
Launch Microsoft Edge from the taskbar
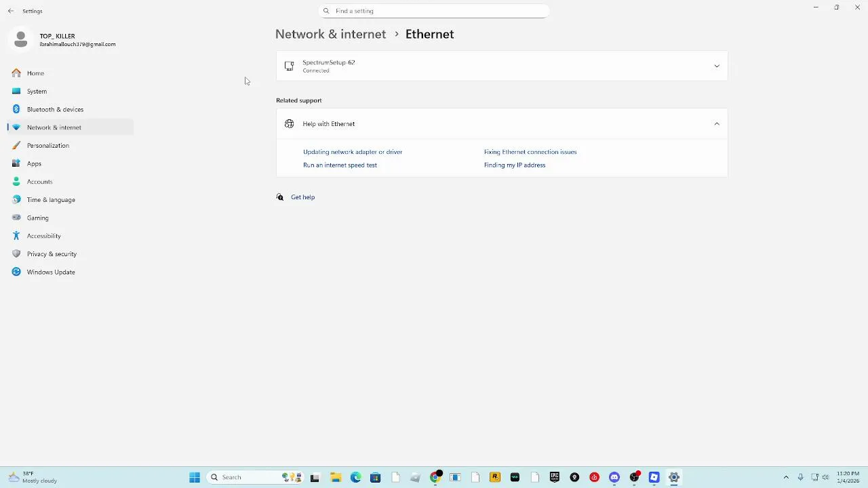tap(355, 477)
